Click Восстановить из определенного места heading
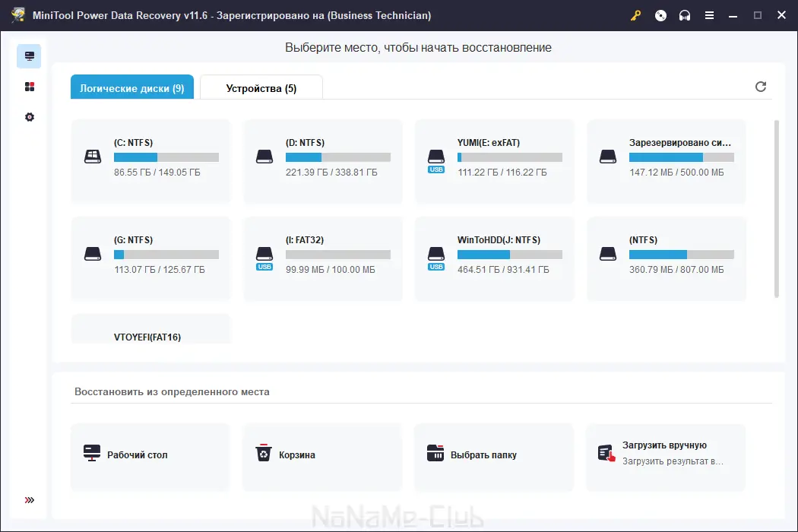 [172, 391]
